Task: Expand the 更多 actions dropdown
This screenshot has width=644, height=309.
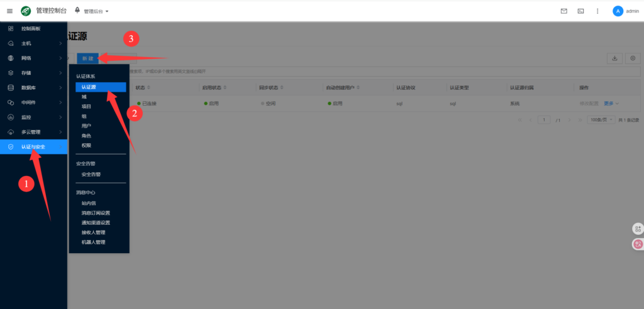Action: coord(611,103)
